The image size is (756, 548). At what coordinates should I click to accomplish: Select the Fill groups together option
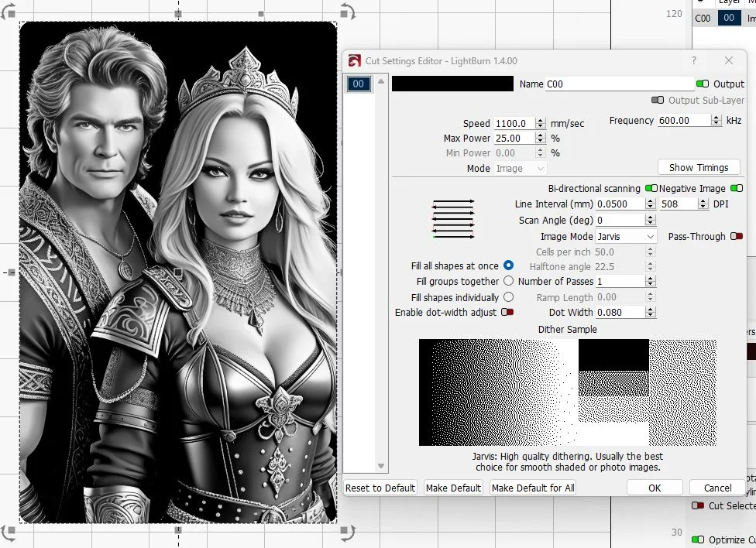[508, 281]
